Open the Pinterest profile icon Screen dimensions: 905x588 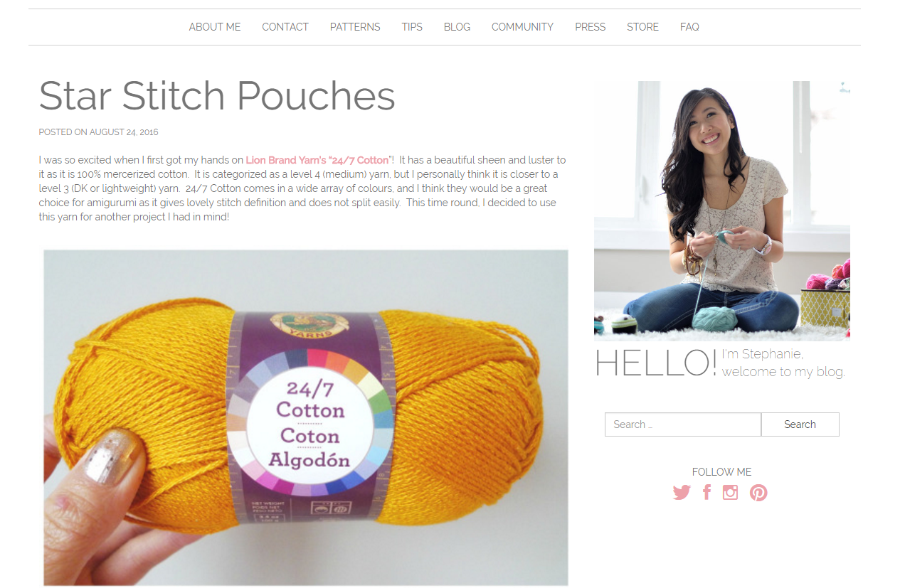pos(758,492)
